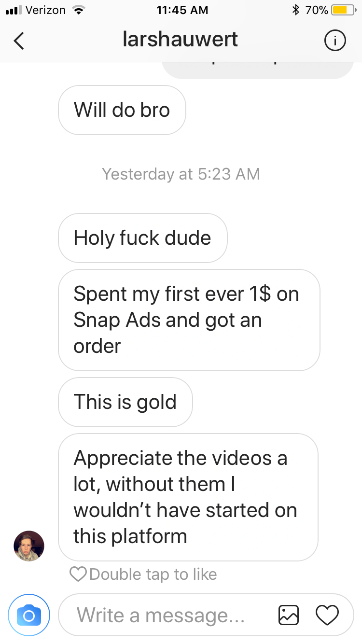The image size is (362, 644).
Task: Open larshauwert profile from the header title
Action: [180, 40]
